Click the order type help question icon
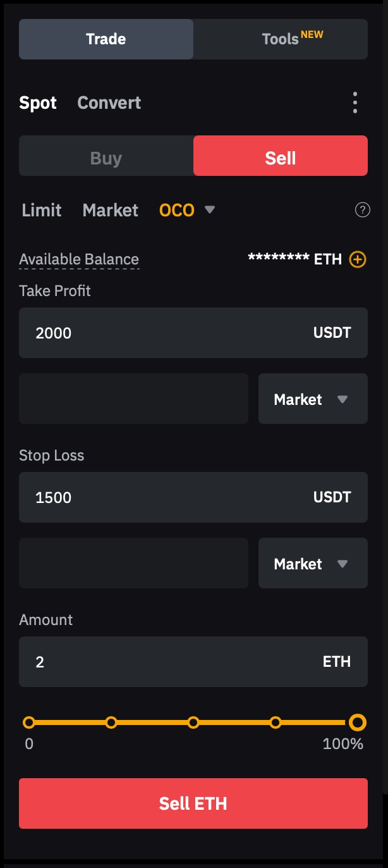 tap(363, 210)
